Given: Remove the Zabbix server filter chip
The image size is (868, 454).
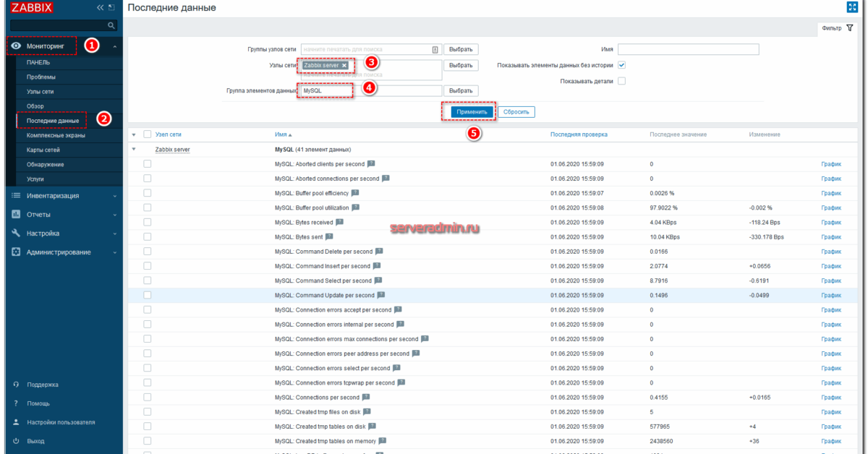Looking at the screenshot, I should coord(345,64).
